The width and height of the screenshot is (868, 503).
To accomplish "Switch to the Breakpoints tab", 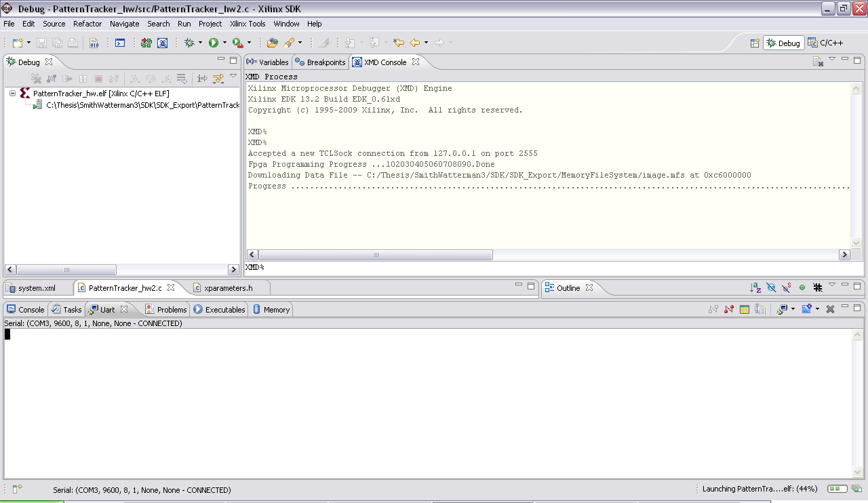I will click(320, 62).
